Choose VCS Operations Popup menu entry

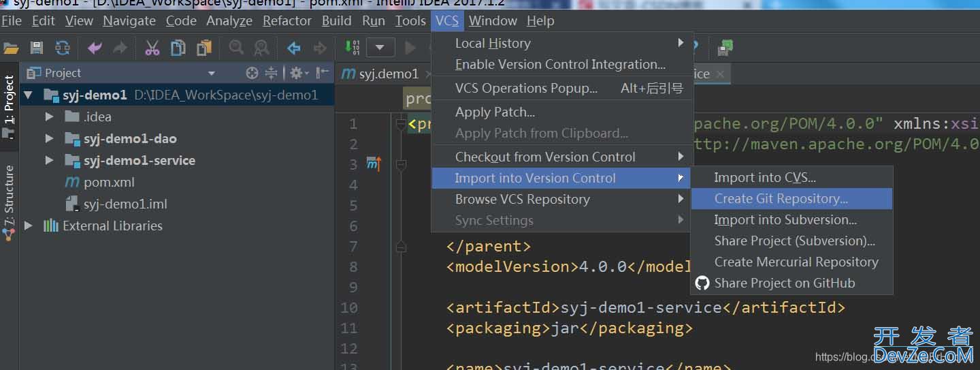click(x=562, y=88)
